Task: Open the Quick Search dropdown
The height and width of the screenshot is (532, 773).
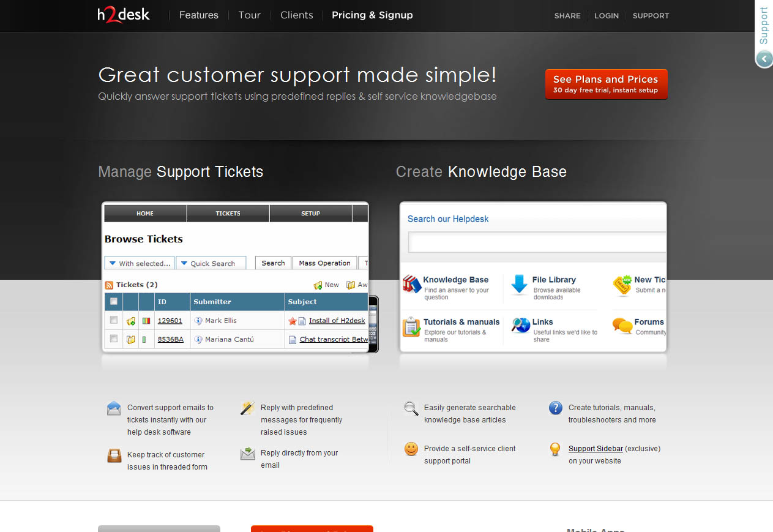Action: [x=211, y=263]
